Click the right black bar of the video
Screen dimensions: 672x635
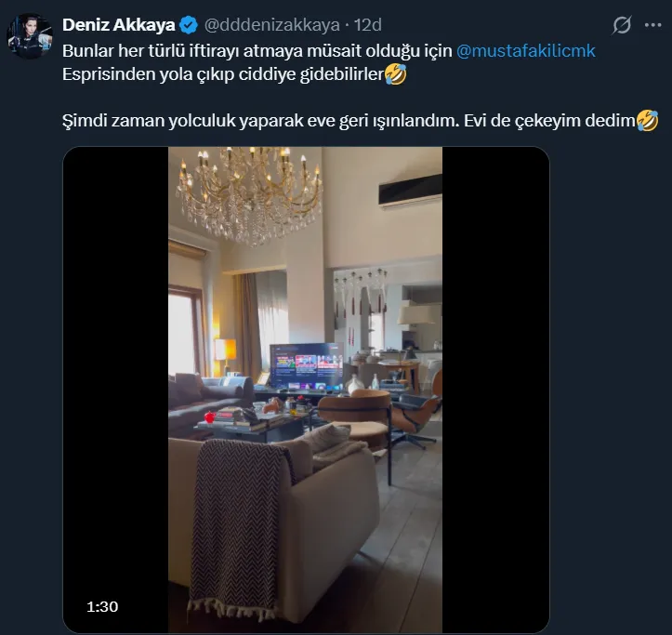(494, 372)
